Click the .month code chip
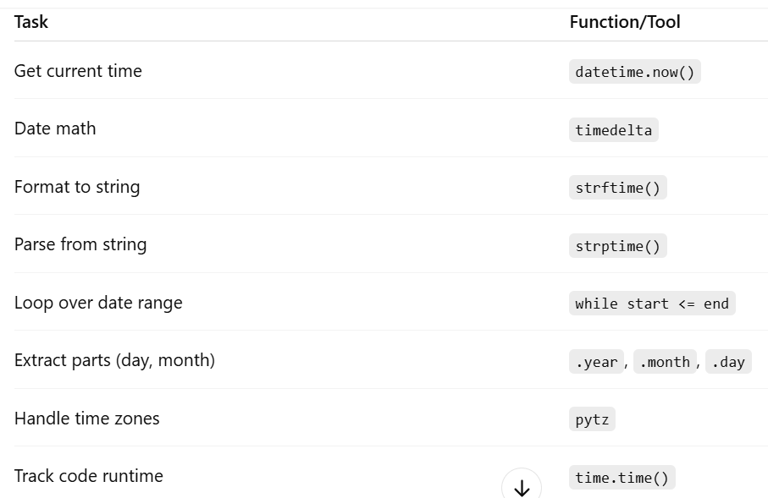 tap(665, 362)
